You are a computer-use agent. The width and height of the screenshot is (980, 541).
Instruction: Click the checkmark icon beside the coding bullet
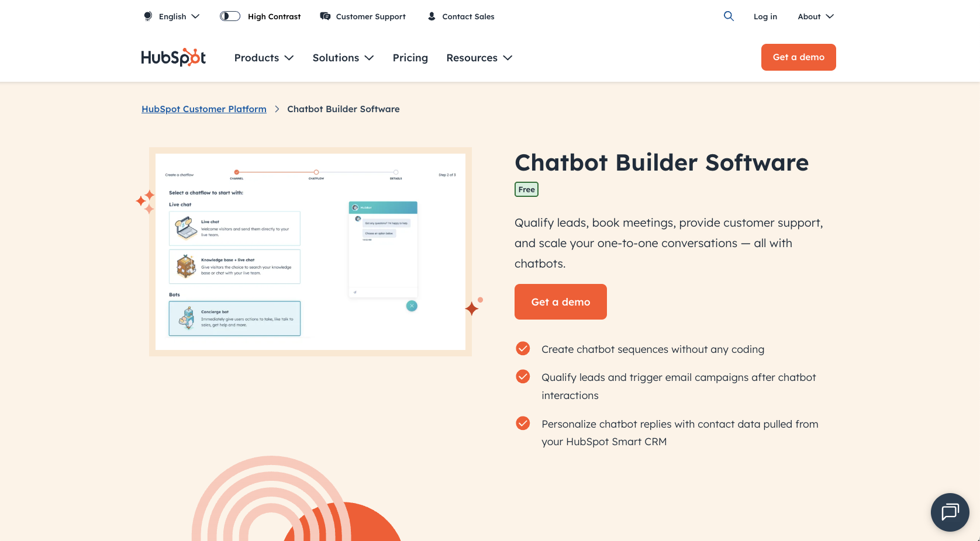click(522, 348)
